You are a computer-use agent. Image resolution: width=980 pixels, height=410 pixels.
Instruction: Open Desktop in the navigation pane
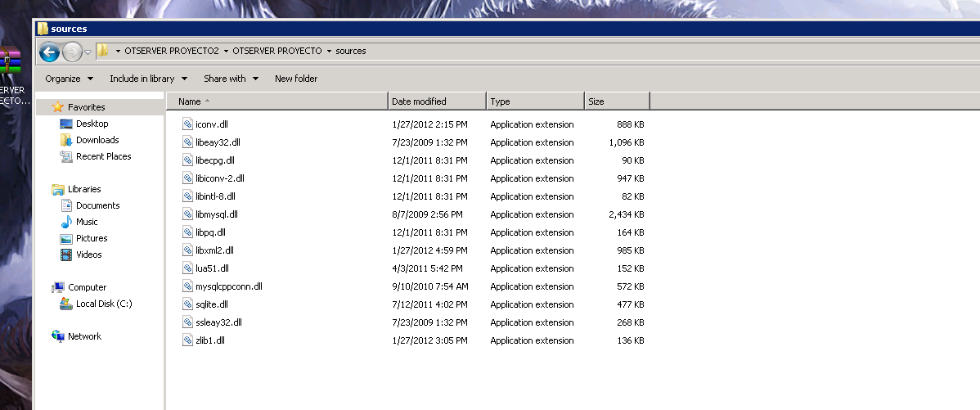92,124
